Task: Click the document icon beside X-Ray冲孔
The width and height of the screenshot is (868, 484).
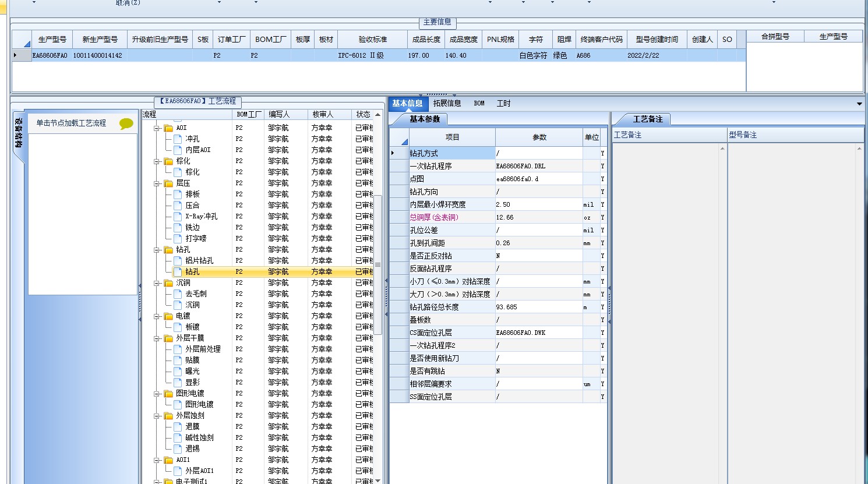Action: [x=178, y=216]
